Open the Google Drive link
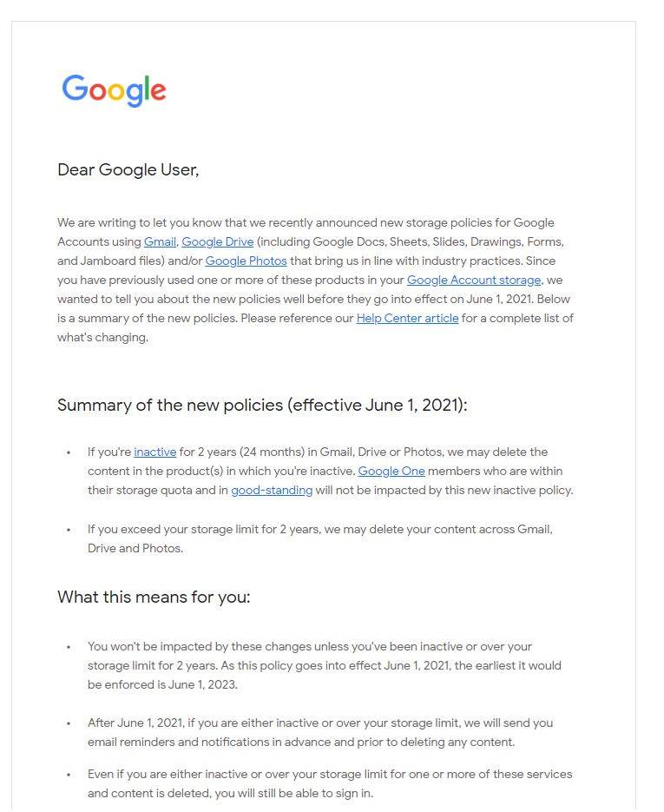664x812 pixels. (x=217, y=241)
